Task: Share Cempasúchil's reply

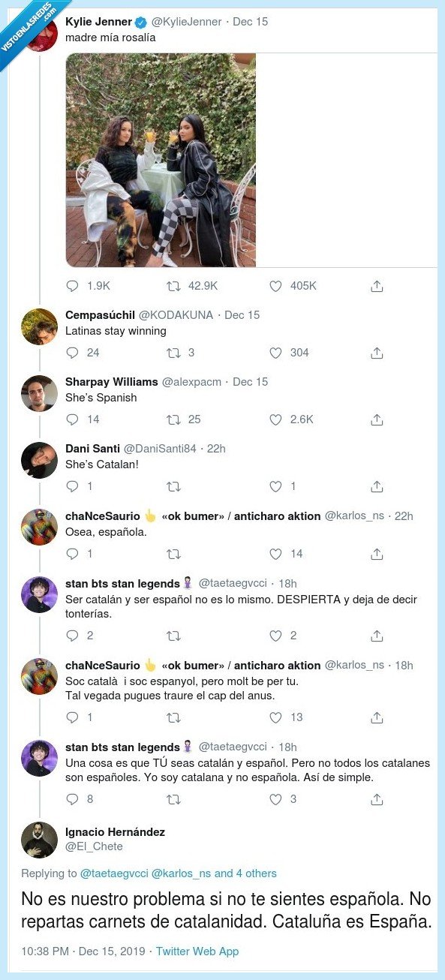Action: (x=376, y=353)
